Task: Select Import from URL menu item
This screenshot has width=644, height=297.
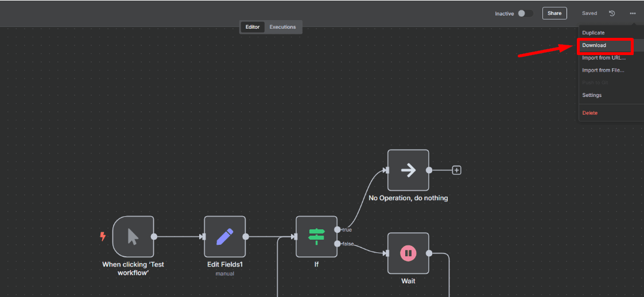Action: (x=603, y=58)
